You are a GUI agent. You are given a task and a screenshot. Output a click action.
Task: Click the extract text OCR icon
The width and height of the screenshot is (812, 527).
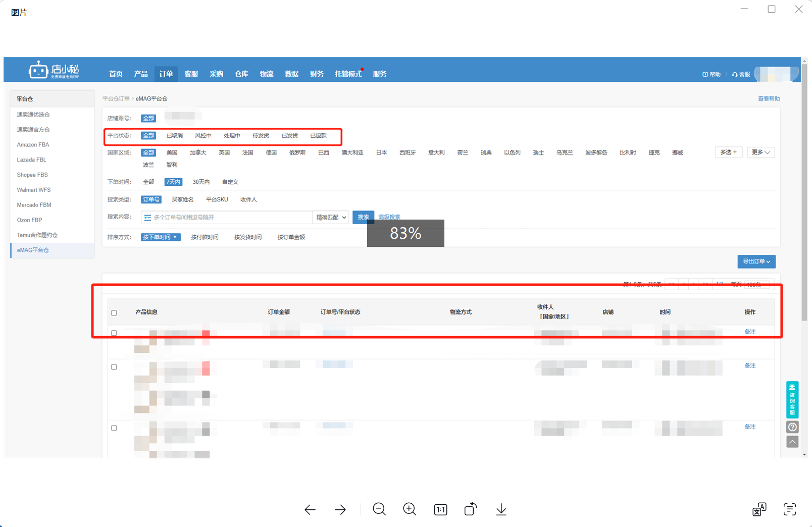(789, 510)
